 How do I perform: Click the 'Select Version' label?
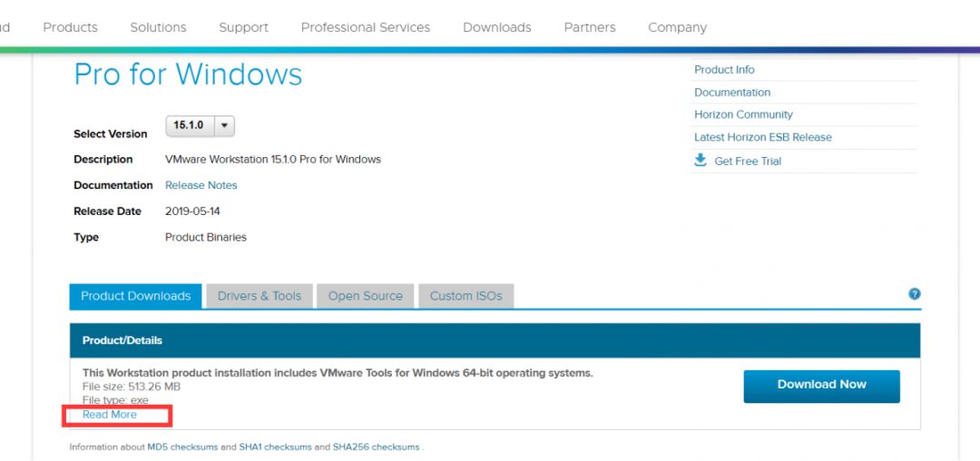coord(111,134)
